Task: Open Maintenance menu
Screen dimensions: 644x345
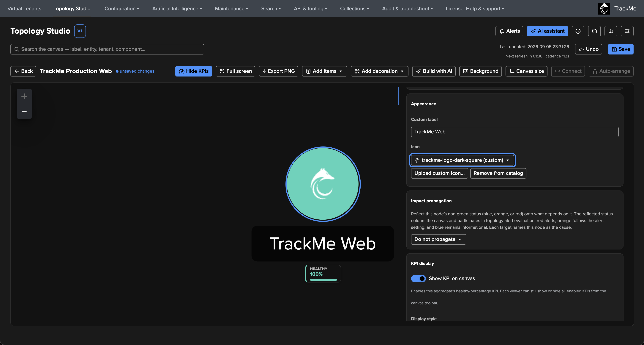Action: pos(231,9)
